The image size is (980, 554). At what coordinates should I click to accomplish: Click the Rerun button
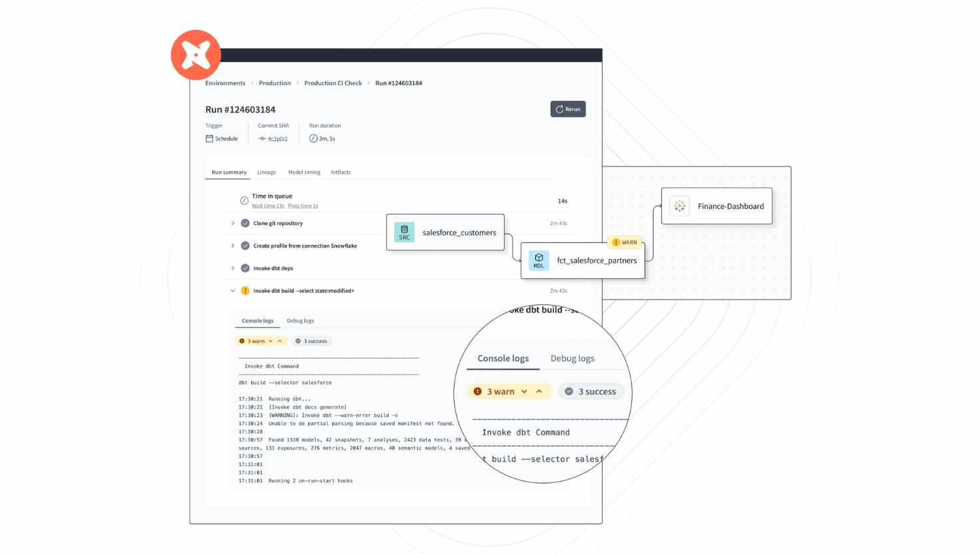tap(568, 109)
